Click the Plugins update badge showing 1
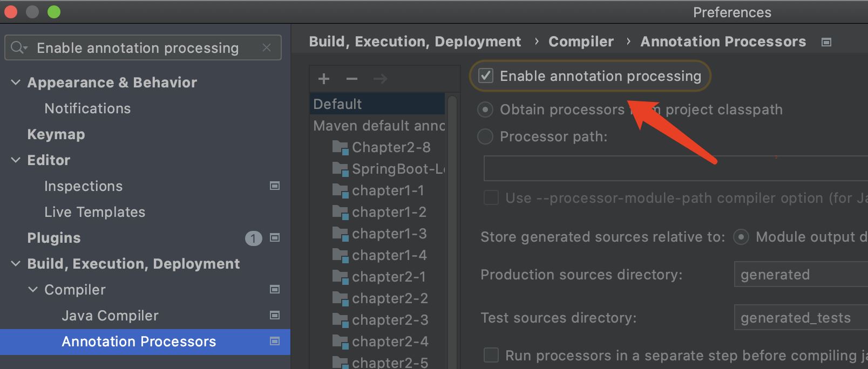868x369 pixels. click(253, 238)
